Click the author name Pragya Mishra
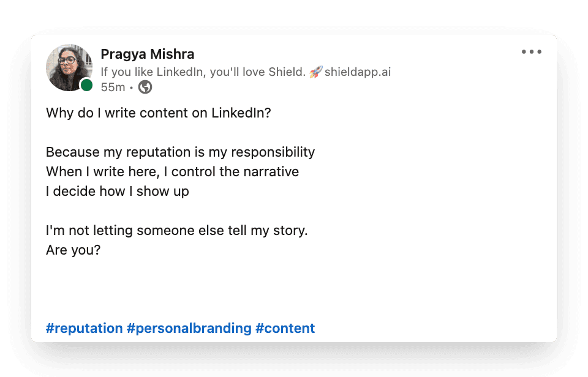 [147, 54]
